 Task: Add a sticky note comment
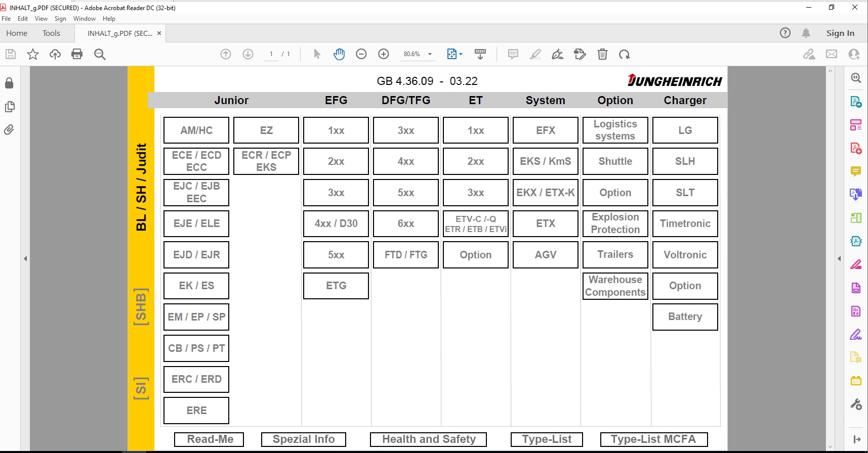click(513, 54)
